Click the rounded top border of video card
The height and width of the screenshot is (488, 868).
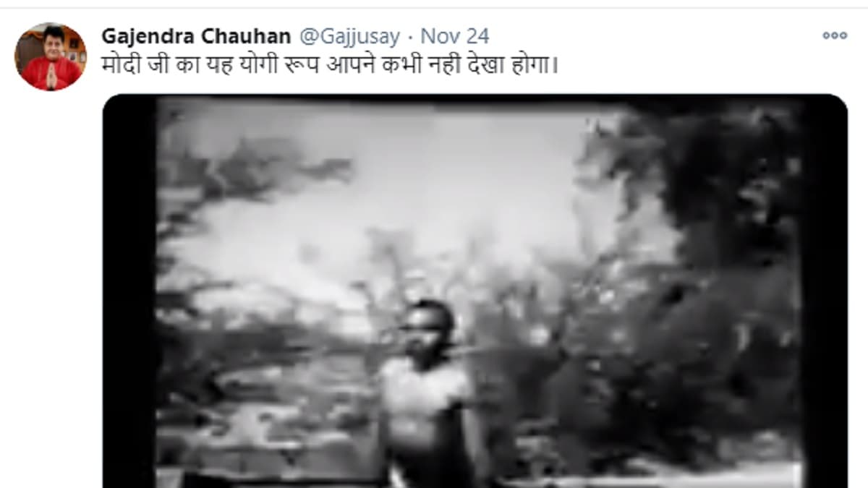(x=475, y=95)
